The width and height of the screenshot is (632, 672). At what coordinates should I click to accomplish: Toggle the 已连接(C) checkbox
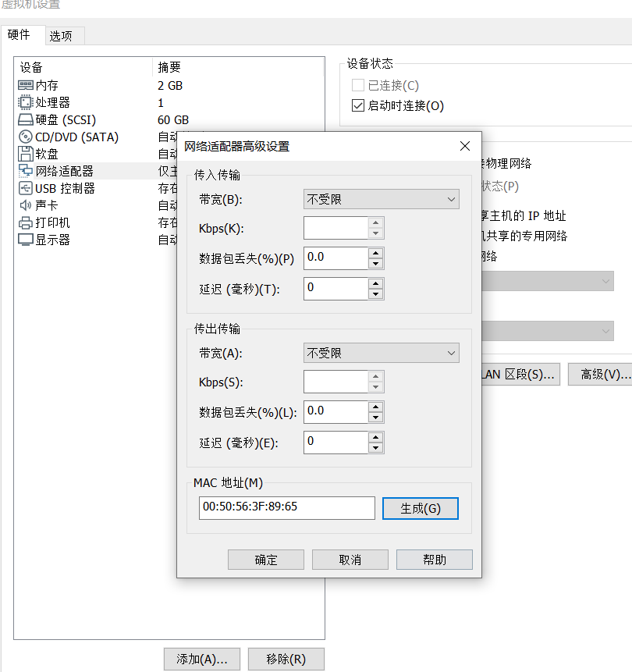pyautogui.click(x=358, y=85)
